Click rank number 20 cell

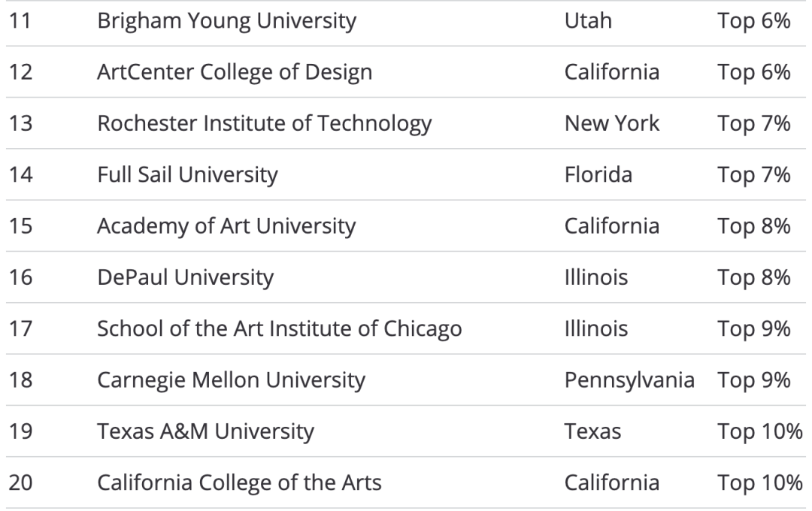click(21, 483)
